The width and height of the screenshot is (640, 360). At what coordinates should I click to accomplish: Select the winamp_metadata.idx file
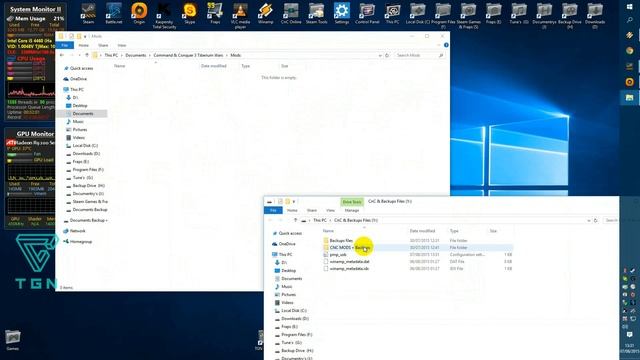click(417, 269)
